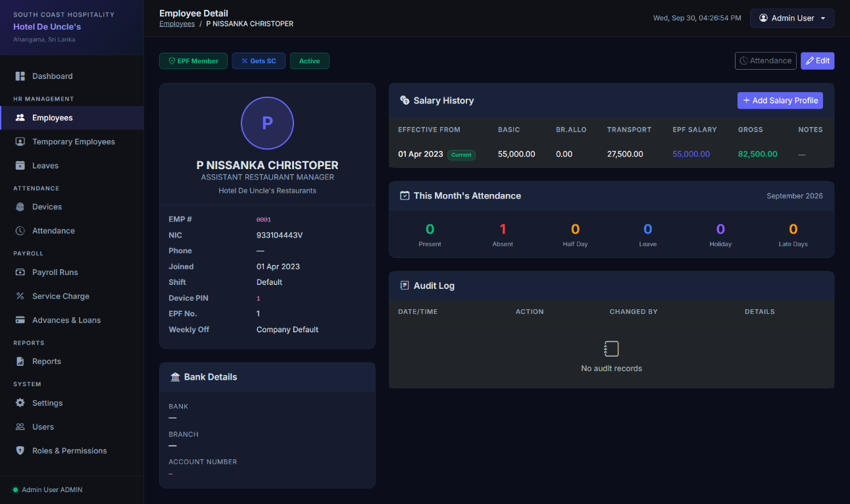Click the Advances & Loans card icon
The width and height of the screenshot is (850, 504).
pyautogui.click(x=20, y=320)
